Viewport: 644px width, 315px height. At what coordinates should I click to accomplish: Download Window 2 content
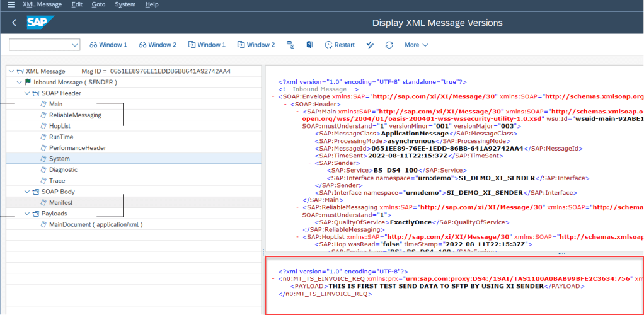point(256,45)
